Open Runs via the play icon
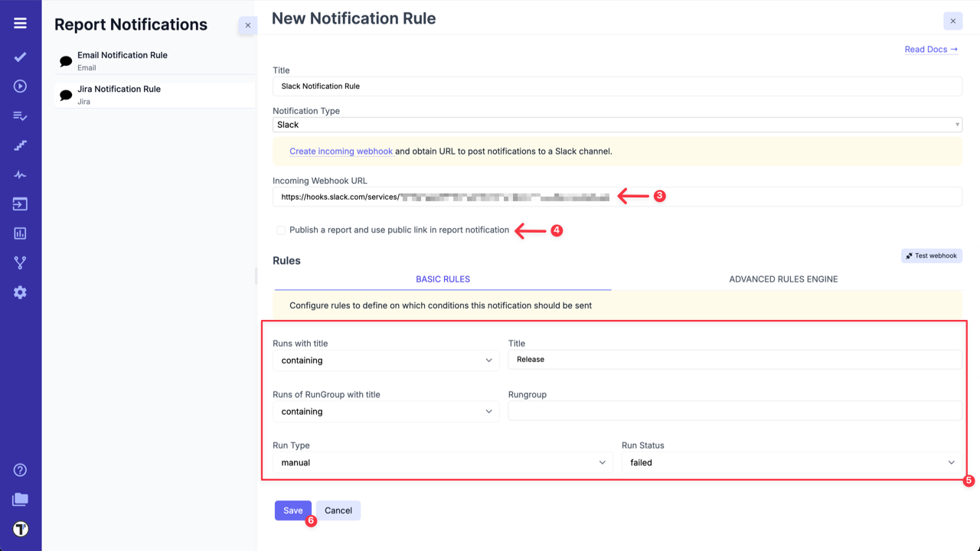 20,86
